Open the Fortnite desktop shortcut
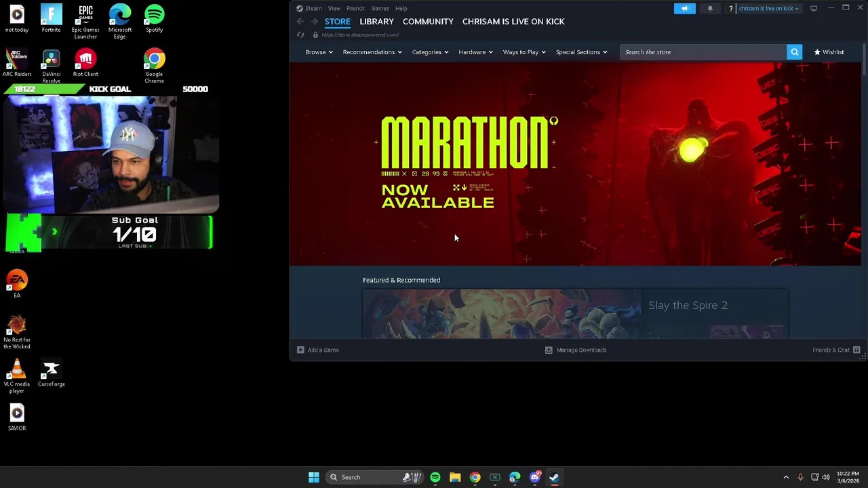This screenshot has height=488, width=868. coord(51,18)
